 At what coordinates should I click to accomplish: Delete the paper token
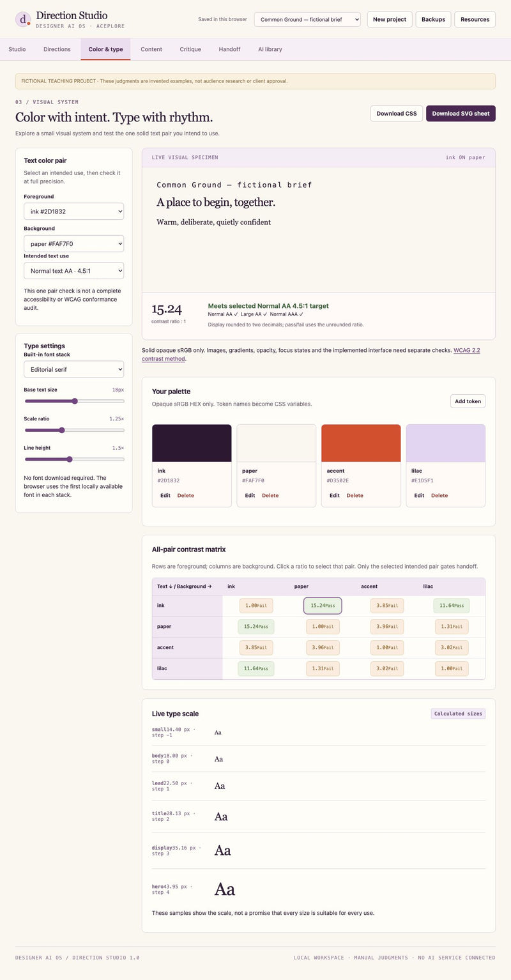[270, 496]
